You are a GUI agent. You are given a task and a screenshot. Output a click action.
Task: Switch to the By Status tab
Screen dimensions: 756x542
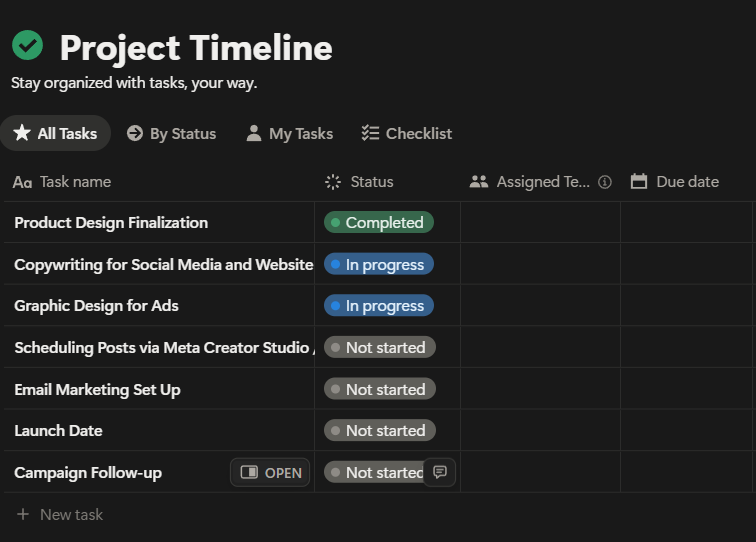click(171, 133)
